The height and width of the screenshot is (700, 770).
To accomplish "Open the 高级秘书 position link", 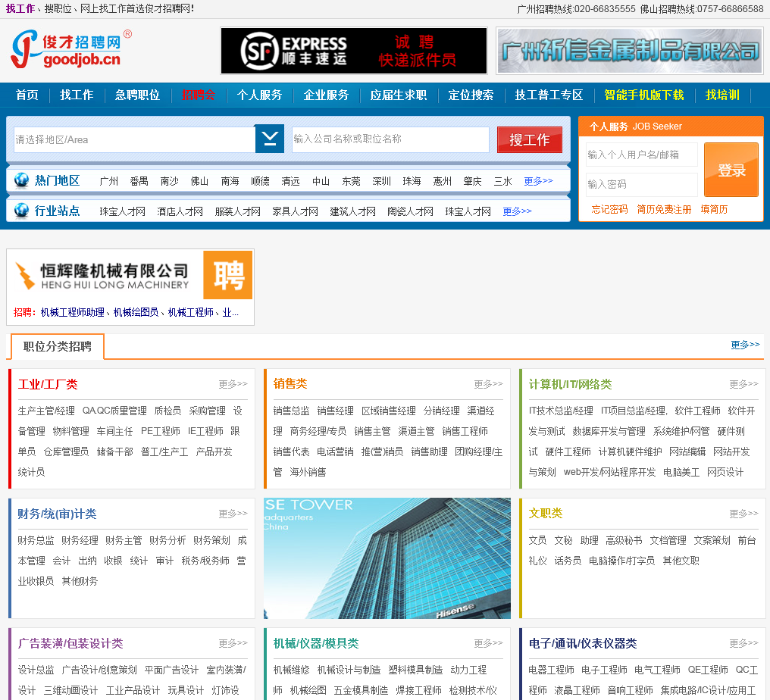I will 624,540.
